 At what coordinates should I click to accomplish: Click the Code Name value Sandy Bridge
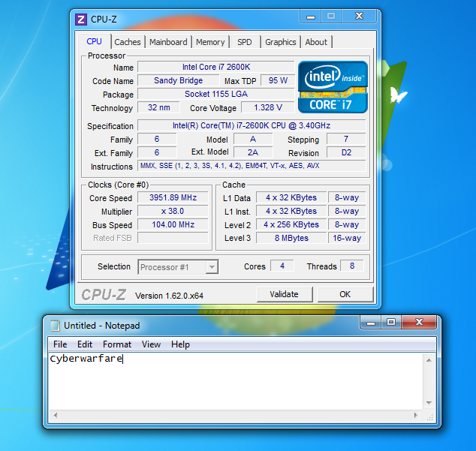(x=178, y=80)
